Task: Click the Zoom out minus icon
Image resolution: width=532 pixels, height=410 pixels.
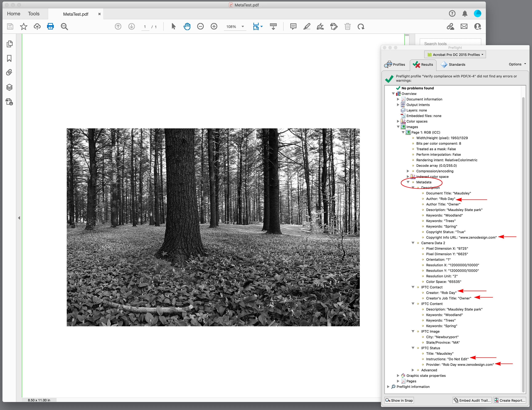Action: coord(200,27)
